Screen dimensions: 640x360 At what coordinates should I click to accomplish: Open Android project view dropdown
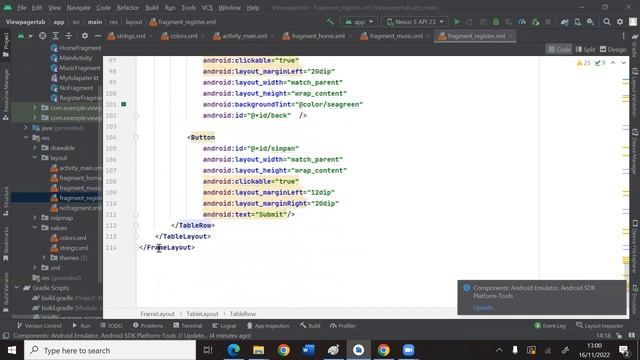(x=25, y=36)
